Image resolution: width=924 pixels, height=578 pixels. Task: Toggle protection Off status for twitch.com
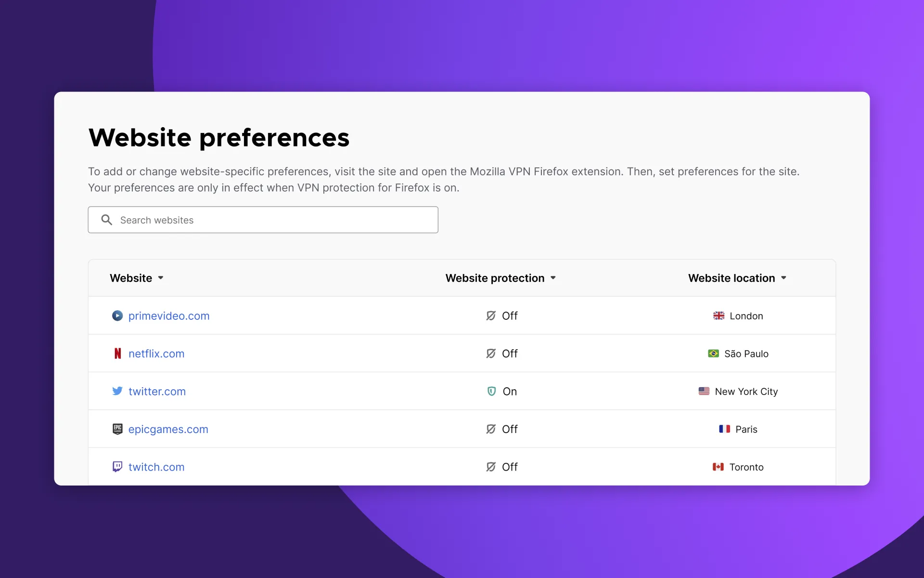point(502,467)
